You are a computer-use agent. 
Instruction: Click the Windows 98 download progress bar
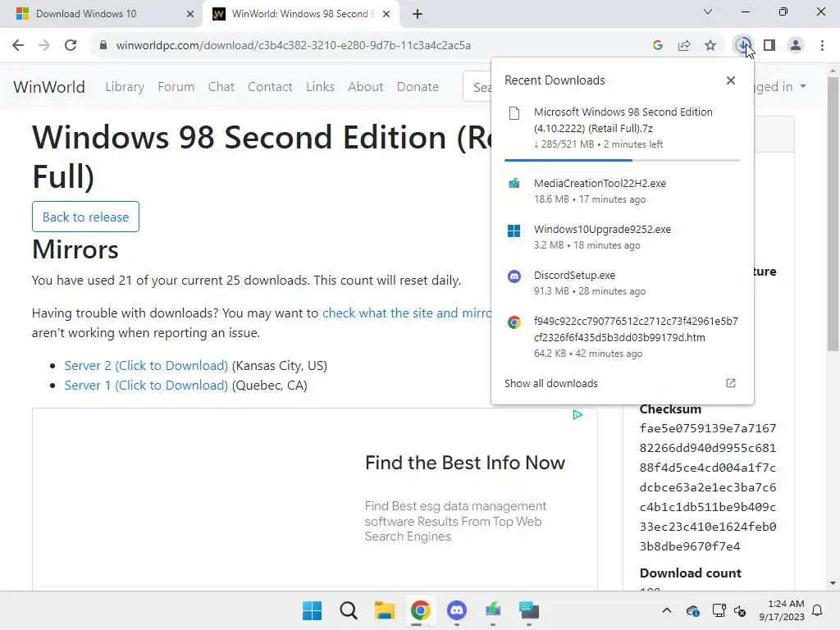[623, 160]
